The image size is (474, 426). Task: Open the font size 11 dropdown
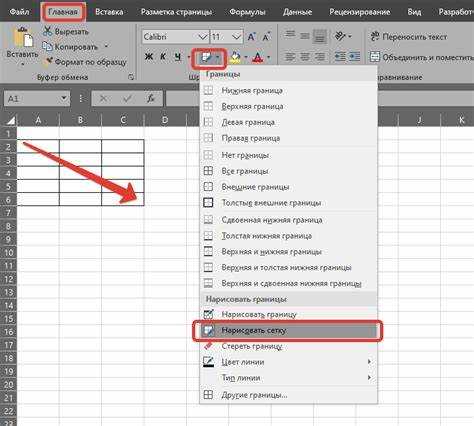click(236, 37)
